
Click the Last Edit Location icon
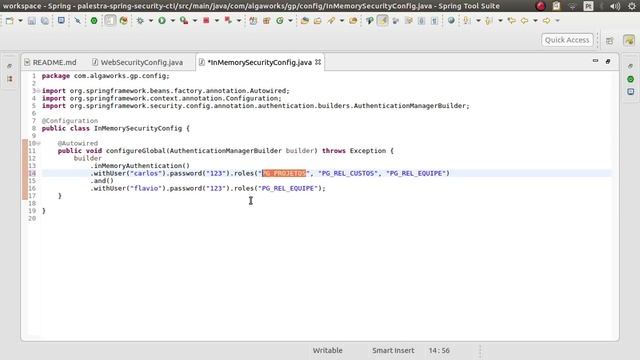[511, 20]
